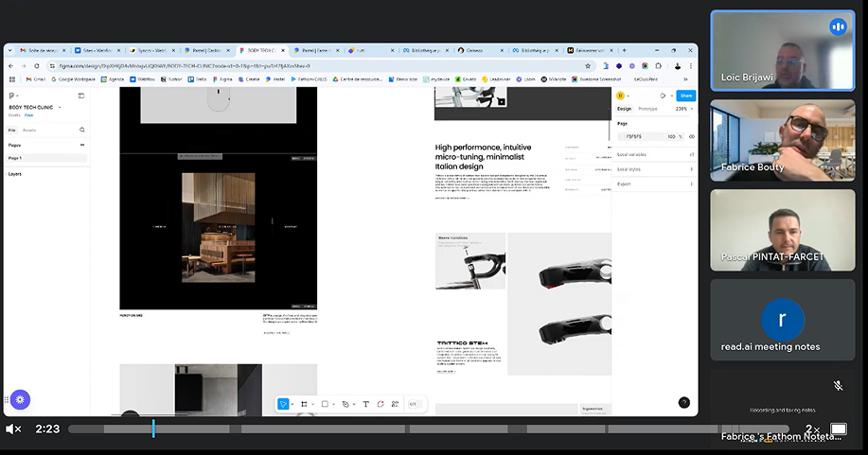
Task: Select the Frame tool in bottom toolbar
Action: click(x=304, y=404)
